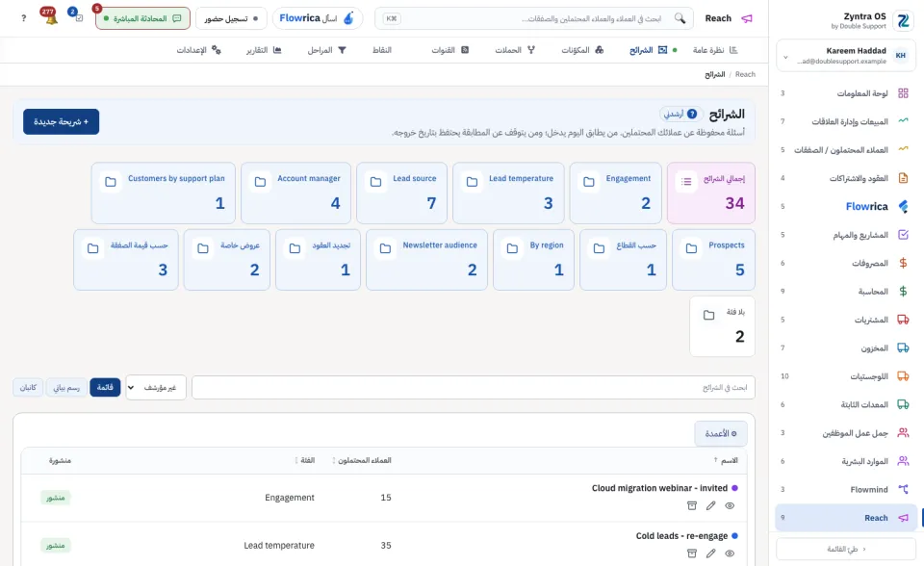Click folder icon on Prospects card
Image resolution: width=924 pixels, height=566 pixels.
pos(691,248)
